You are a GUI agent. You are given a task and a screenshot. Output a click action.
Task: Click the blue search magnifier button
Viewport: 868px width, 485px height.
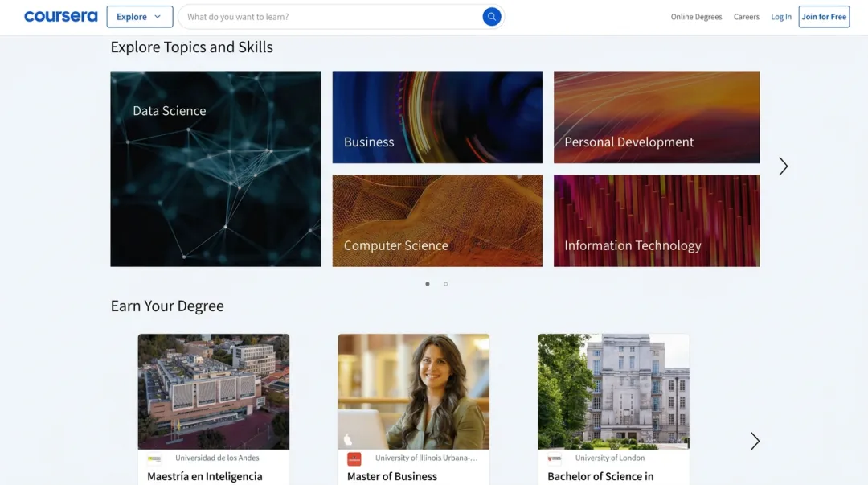coord(492,17)
